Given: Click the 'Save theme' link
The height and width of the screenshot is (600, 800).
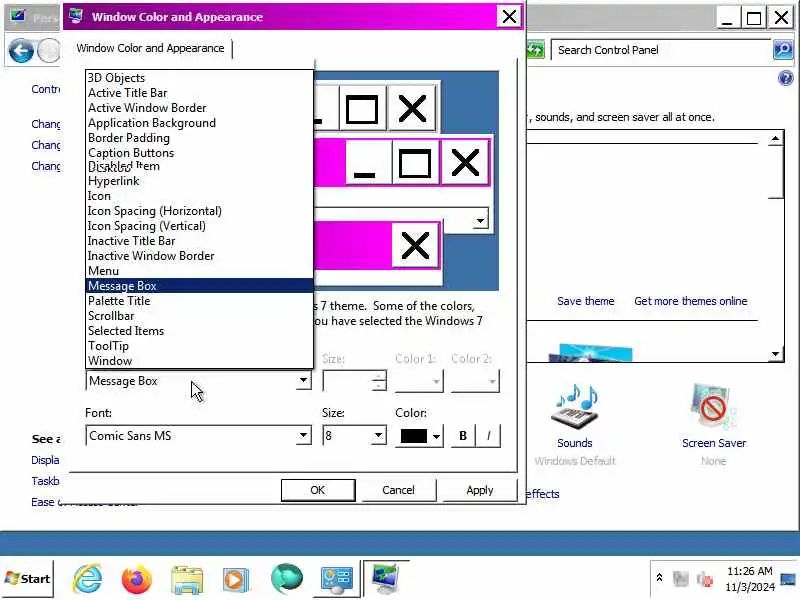Looking at the screenshot, I should tap(586, 301).
